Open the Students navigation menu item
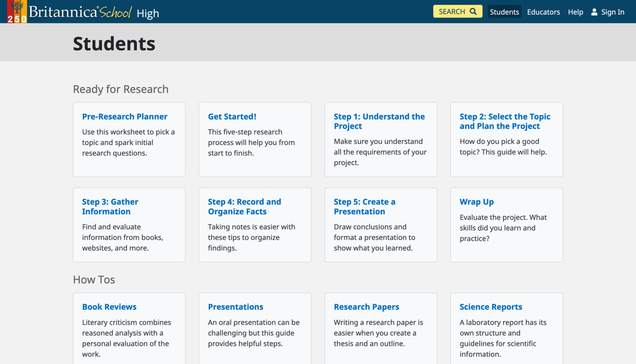 click(x=504, y=12)
